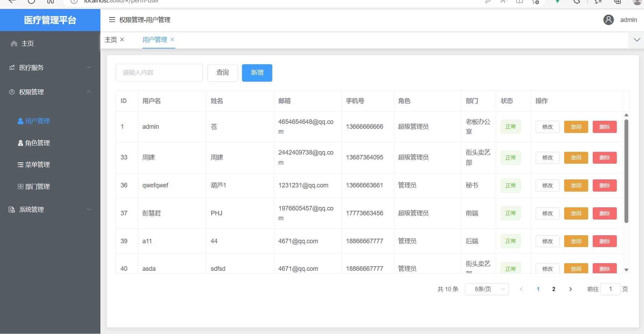The image size is (644, 334).
Task: Click the table scrollbar down arrow
Action: click(x=626, y=270)
